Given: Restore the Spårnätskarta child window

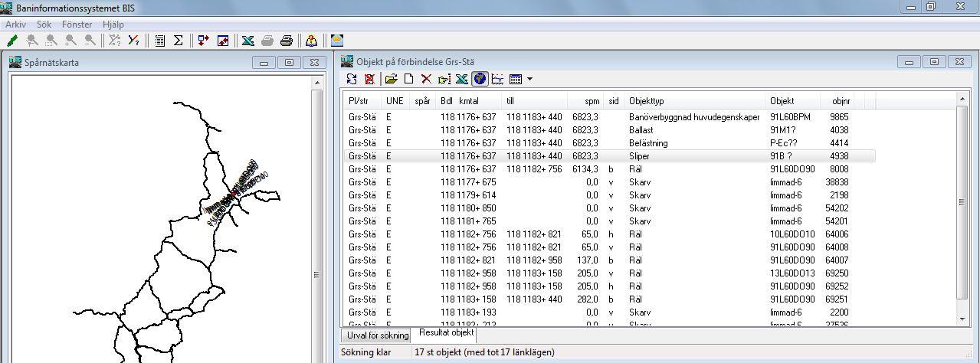Looking at the screenshot, I should tap(289, 63).
